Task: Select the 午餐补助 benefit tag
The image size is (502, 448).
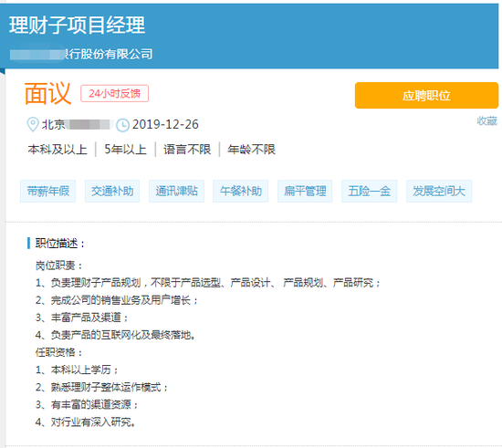Action: tap(241, 191)
